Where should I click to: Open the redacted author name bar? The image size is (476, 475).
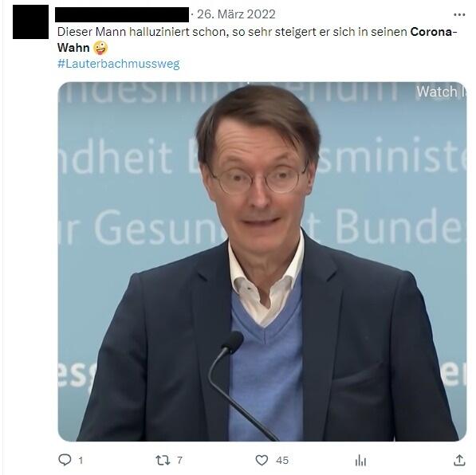[122, 14]
